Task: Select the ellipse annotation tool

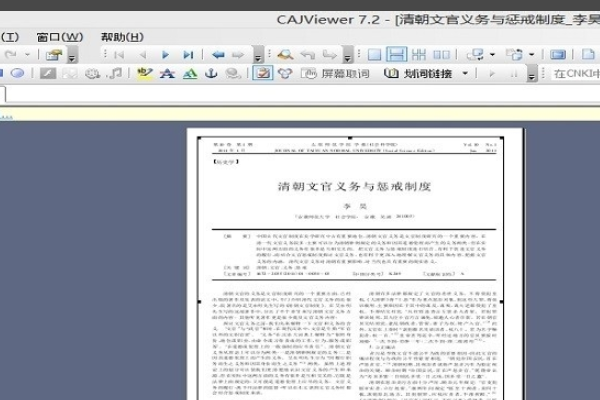Action: point(17,73)
